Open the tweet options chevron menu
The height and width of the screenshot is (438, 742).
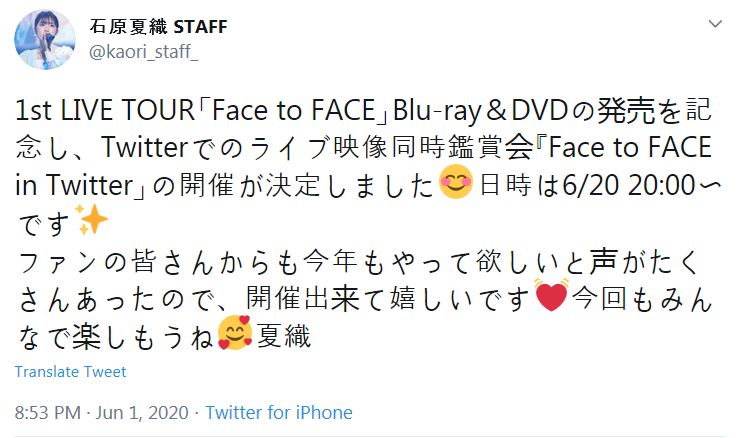coord(716,24)
